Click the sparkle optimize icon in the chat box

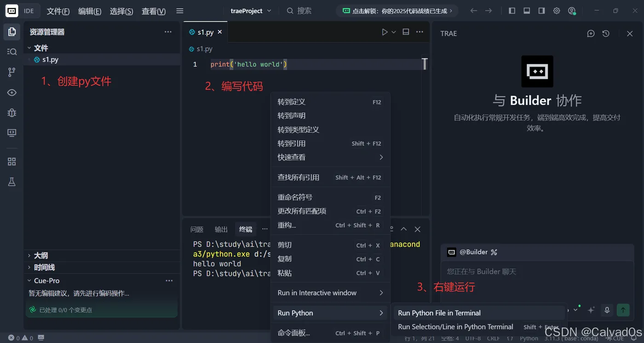click(591, 310)
